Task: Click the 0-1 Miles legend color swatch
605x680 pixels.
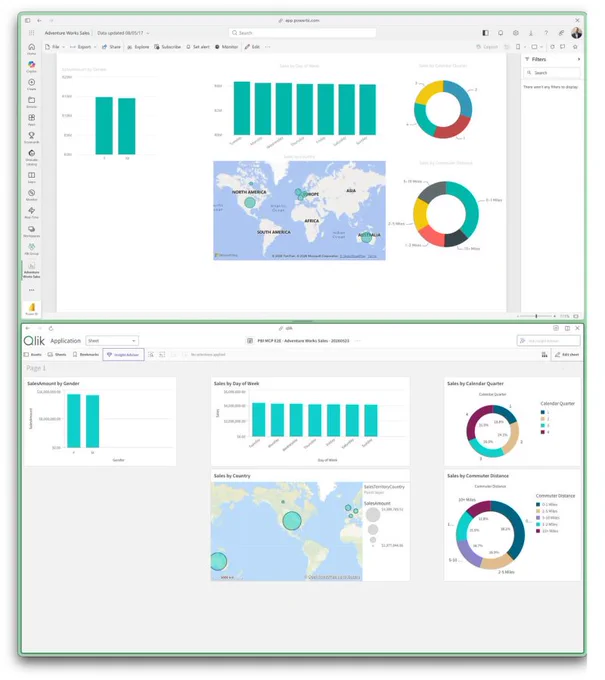Action: (538, 505)
